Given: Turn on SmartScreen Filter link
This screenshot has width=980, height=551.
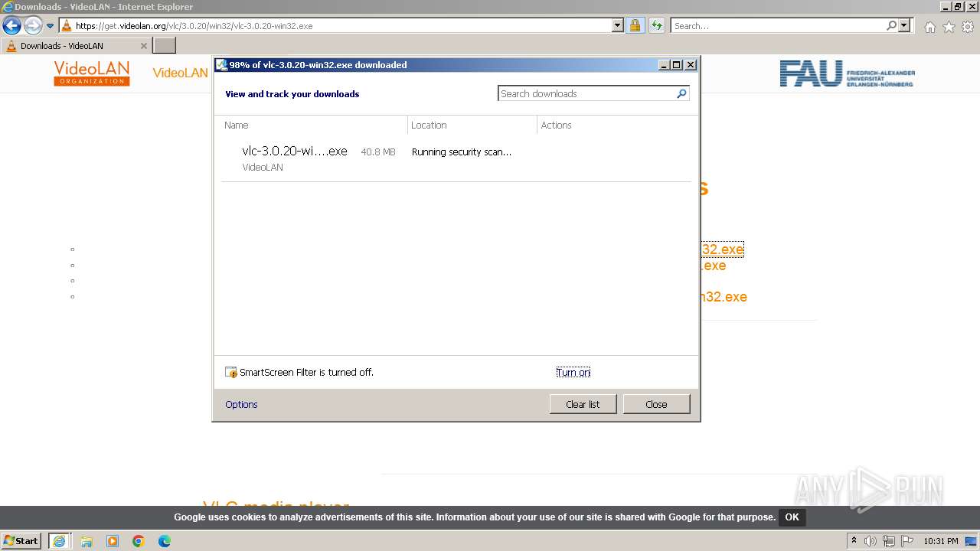Looking at the screenshot, I should pos(573,373).
